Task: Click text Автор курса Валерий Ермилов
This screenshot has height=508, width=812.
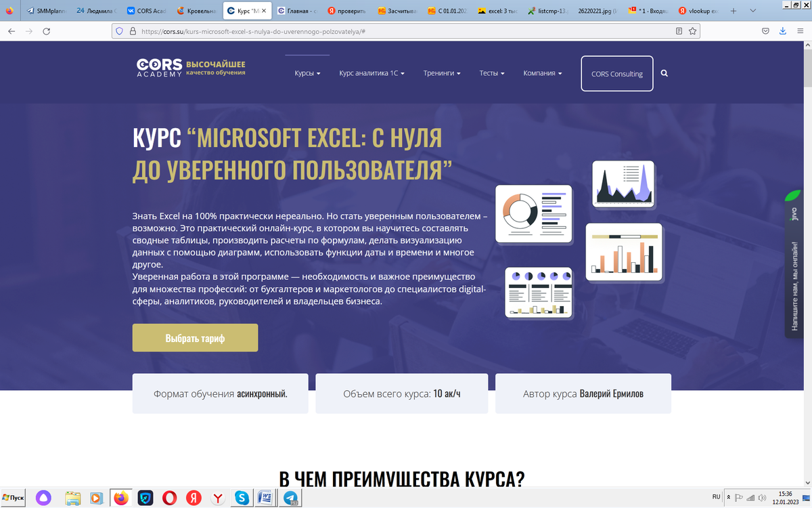Action: click(x=583, y=394)
